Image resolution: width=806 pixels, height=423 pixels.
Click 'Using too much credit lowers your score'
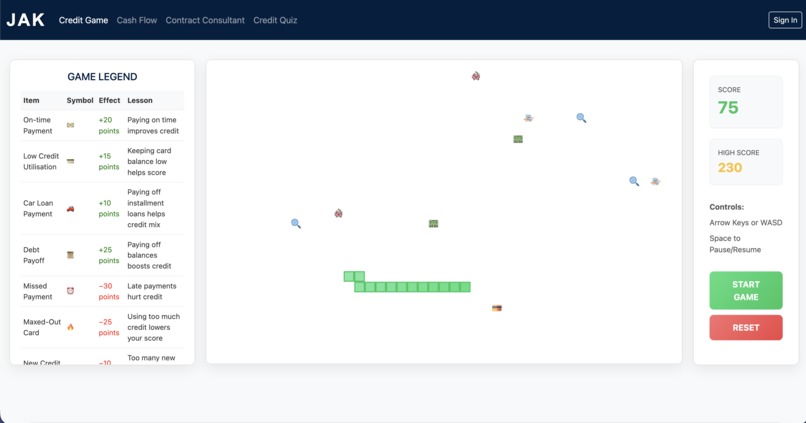point(153,327)
